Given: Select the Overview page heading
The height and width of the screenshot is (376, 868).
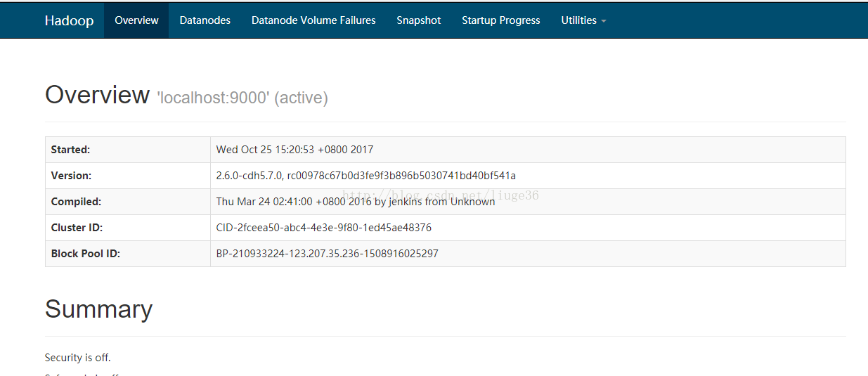Looking at the screenshot, I should click(x=97, y=94).
